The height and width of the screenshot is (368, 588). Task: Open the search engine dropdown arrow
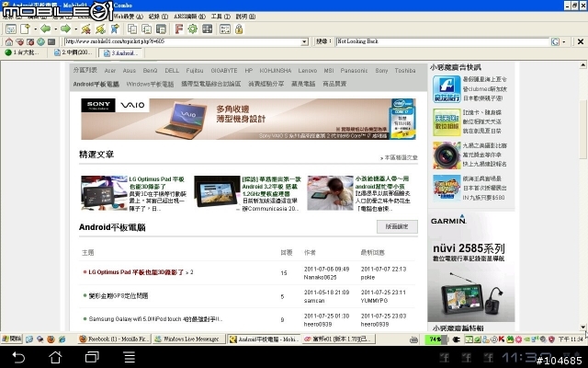(x=563, y=42)
